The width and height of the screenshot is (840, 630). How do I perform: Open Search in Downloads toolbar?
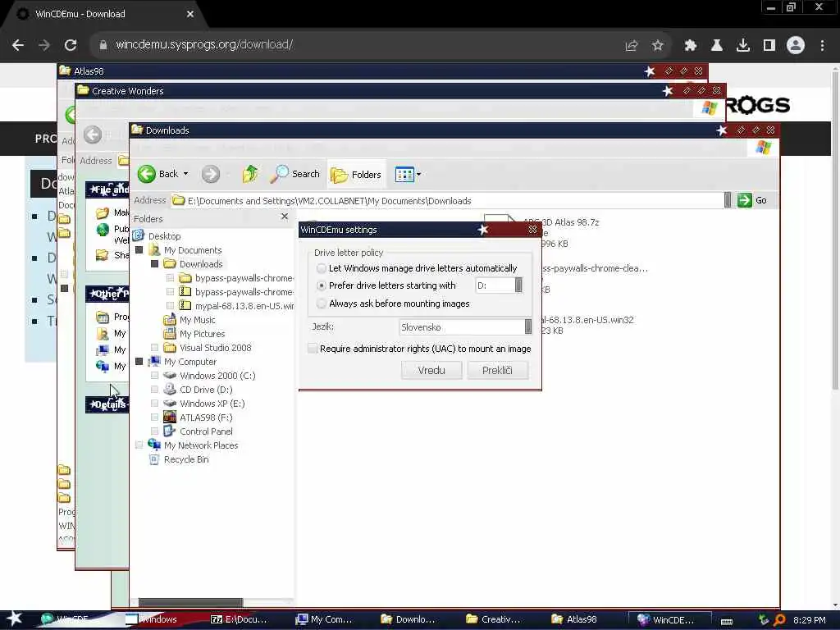[294, 174]
